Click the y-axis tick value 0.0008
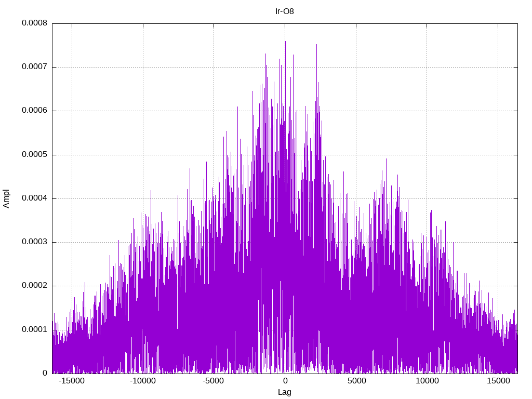This screenshot has height=399, width=532. 34,23
